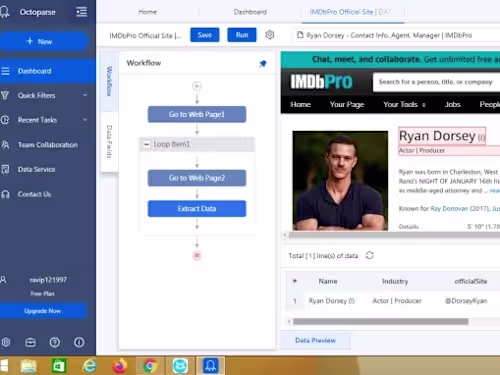
Task: Open the info icon in the sidebar bottom
Action: pyautogui.click(x=79, y=342)
